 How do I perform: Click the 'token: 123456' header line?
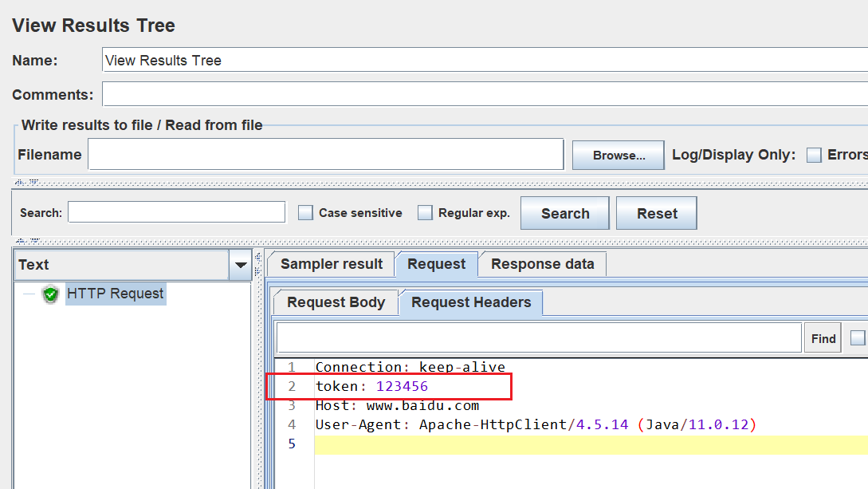[x=371, y=386]
